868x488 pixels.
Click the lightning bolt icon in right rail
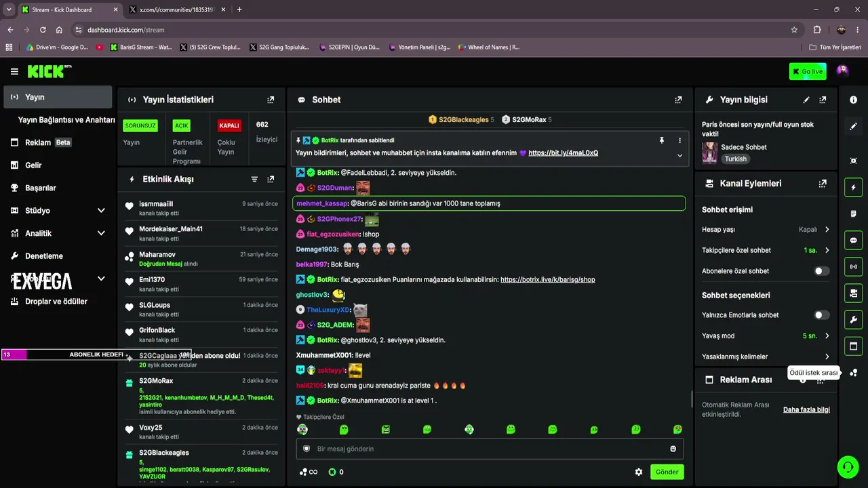853,187
